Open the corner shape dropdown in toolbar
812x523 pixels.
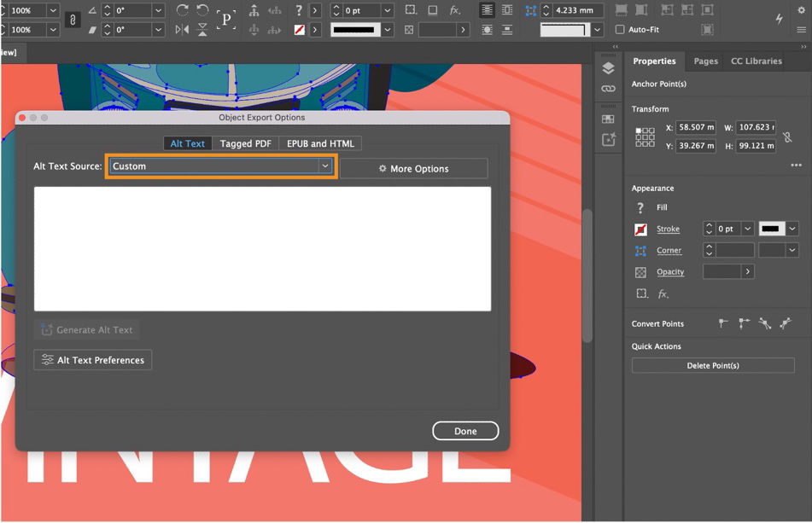598,30
